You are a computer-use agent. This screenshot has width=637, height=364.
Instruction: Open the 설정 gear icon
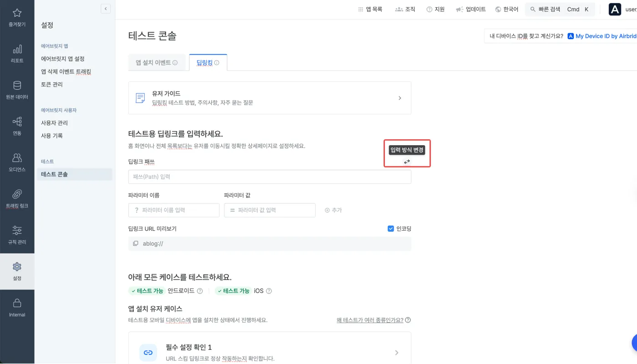pos(17,267)
